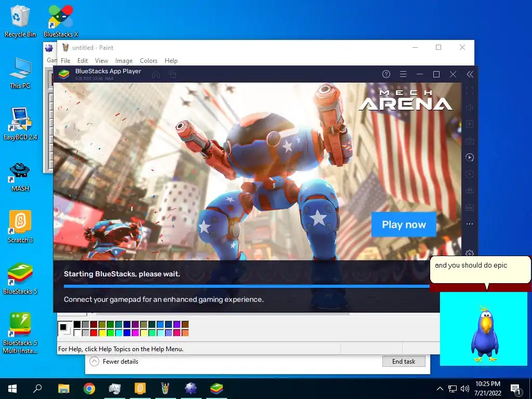Expand hidden system tray icons chevron
This screenshot has height=399, width=532.
coord(440,389)
